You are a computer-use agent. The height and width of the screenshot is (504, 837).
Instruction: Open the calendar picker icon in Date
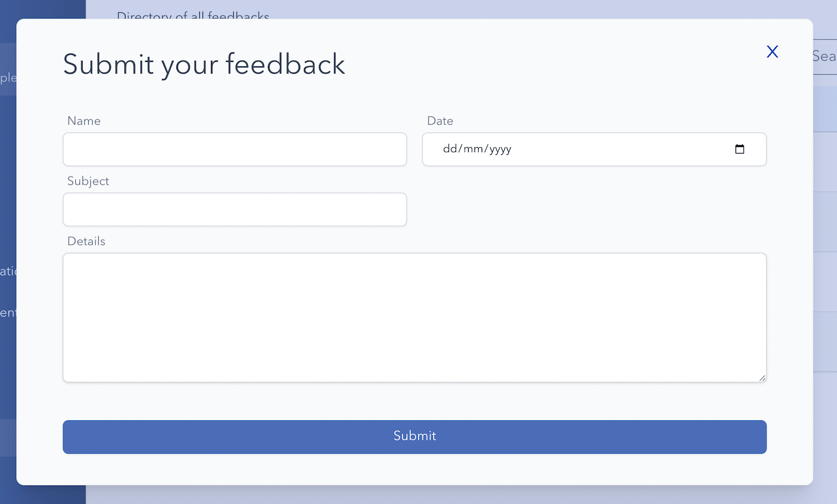739,149
